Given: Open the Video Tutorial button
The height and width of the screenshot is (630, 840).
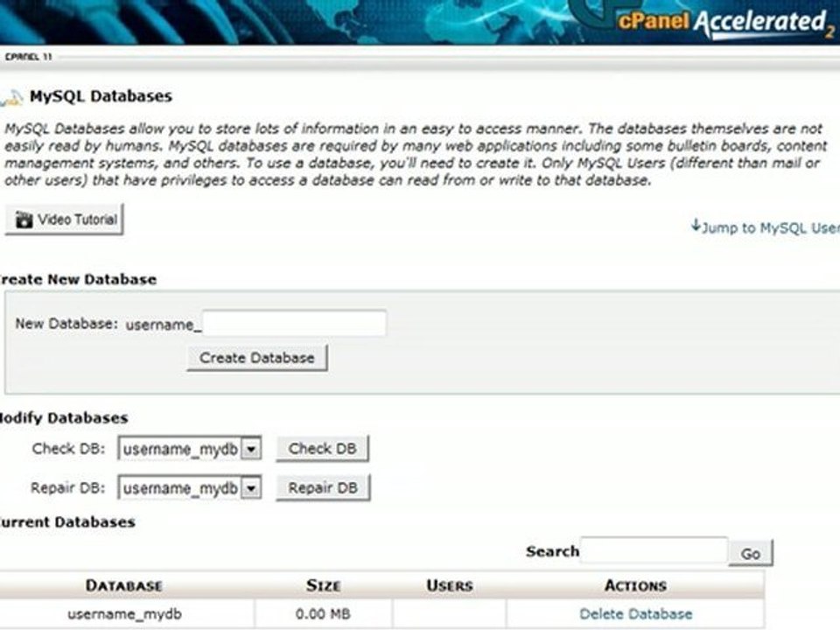Looking at the screenshot, I should tap(64, 220).
